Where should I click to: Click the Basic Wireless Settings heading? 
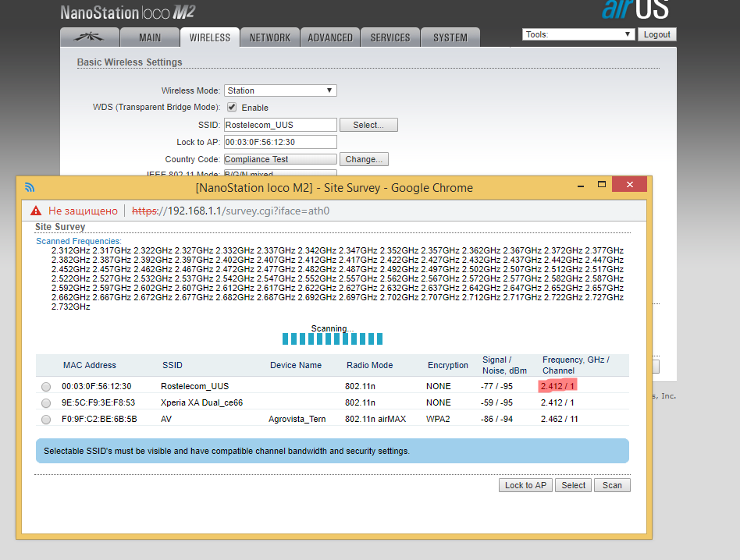(130, 62)
